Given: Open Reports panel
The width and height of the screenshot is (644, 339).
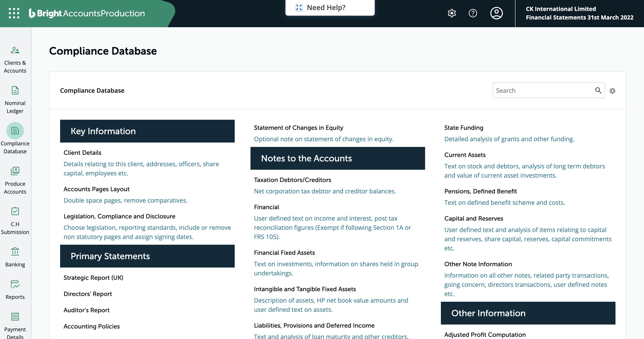Looking at the screenshot, I should pos(15,291).
